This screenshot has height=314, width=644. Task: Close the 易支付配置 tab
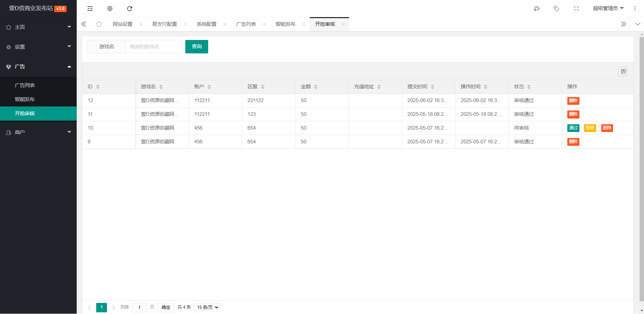click(x=185, y=24)
